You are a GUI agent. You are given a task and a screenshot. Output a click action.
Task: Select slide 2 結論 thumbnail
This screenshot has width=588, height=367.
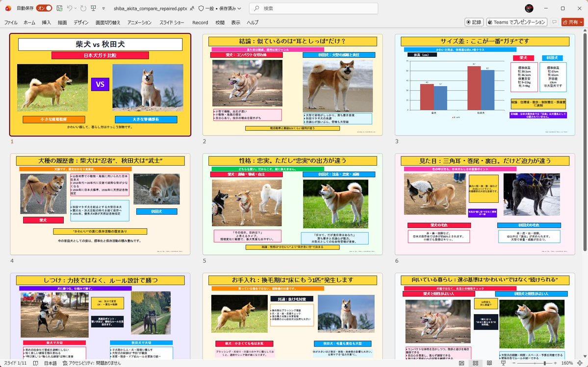(292, 85)
